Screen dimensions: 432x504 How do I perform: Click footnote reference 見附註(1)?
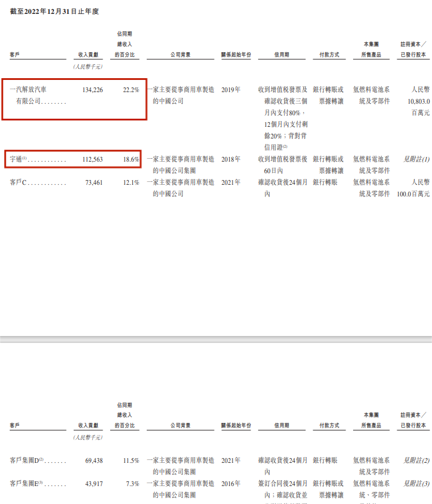(416, 159)
